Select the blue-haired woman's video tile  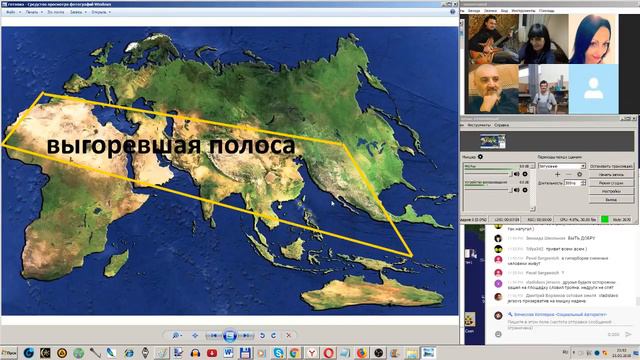click(x=593, y=39)
